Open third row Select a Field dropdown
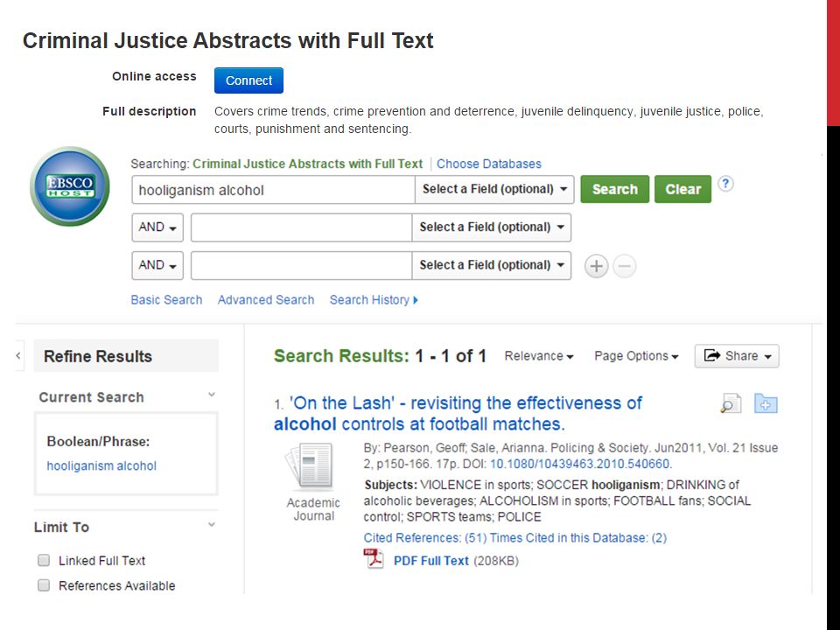The image size is (840, 630). [x=491, y=265]
